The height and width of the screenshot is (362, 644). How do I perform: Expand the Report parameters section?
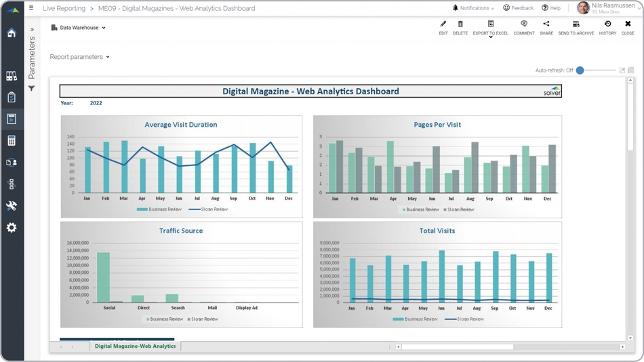tap(79, 57)
